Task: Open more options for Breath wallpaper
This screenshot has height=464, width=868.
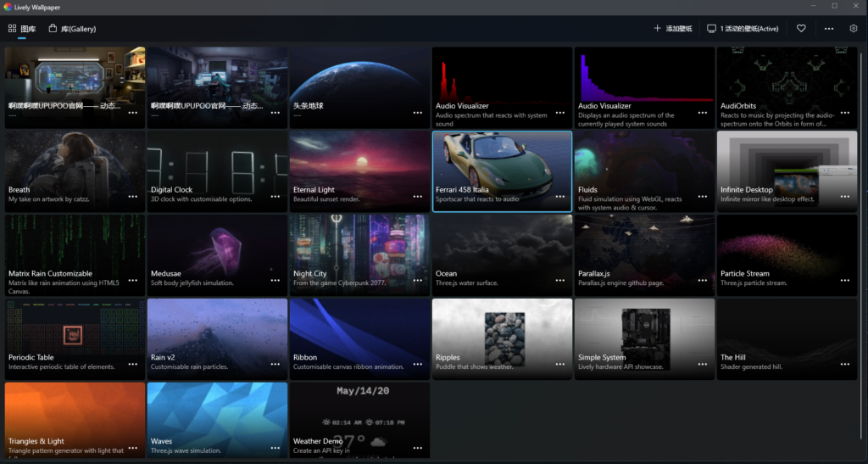Action: pos(133,197)
